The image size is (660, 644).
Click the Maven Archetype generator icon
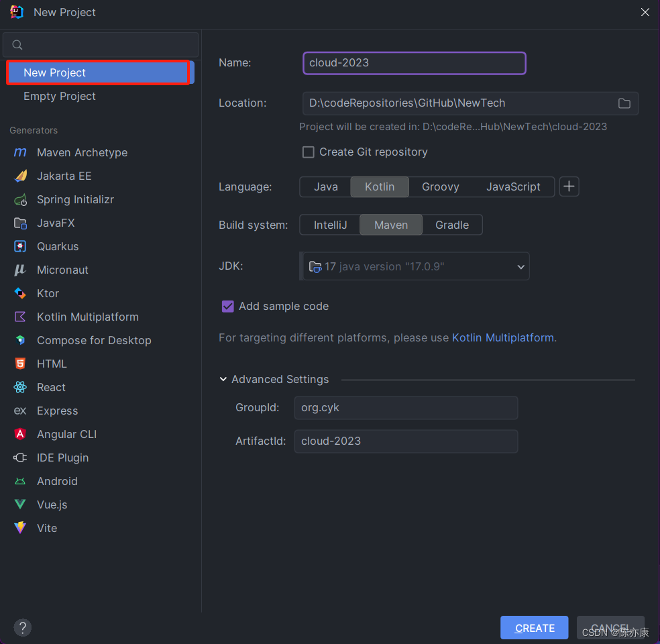pos(20,152)
